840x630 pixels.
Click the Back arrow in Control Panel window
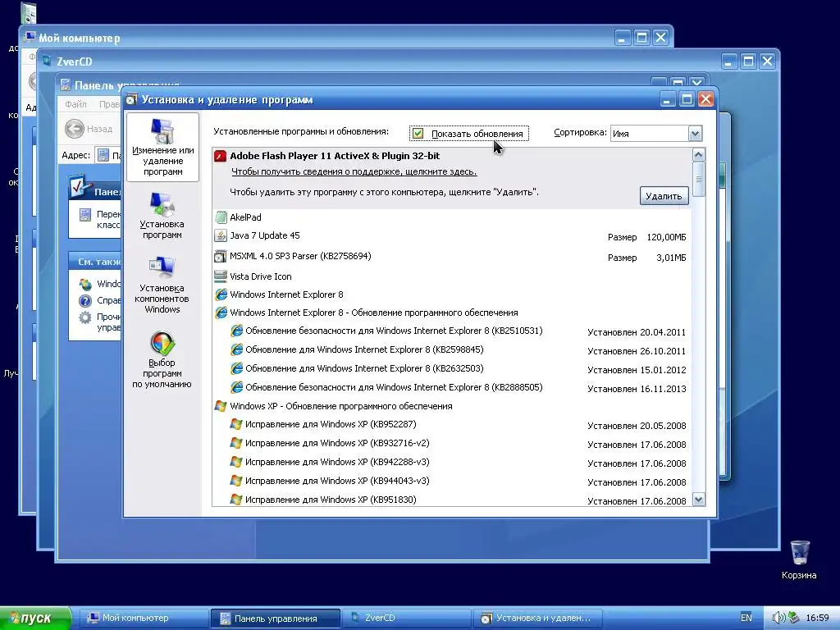75,129
